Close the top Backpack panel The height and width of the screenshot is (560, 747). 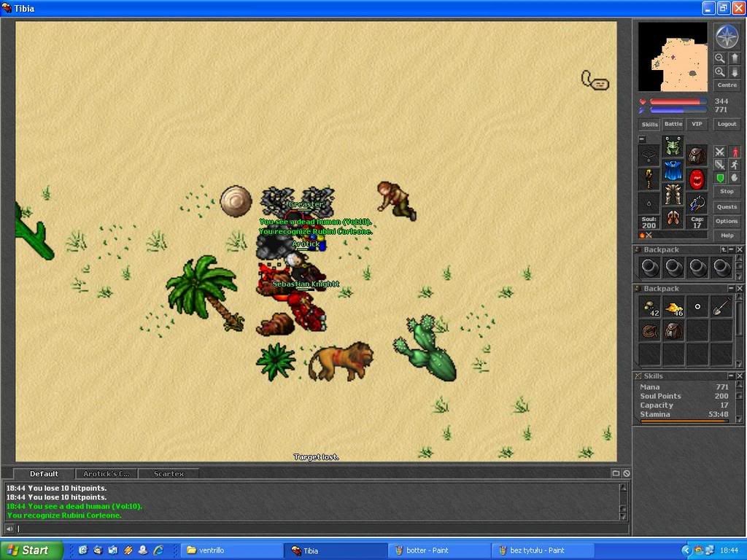coord(740,249)
